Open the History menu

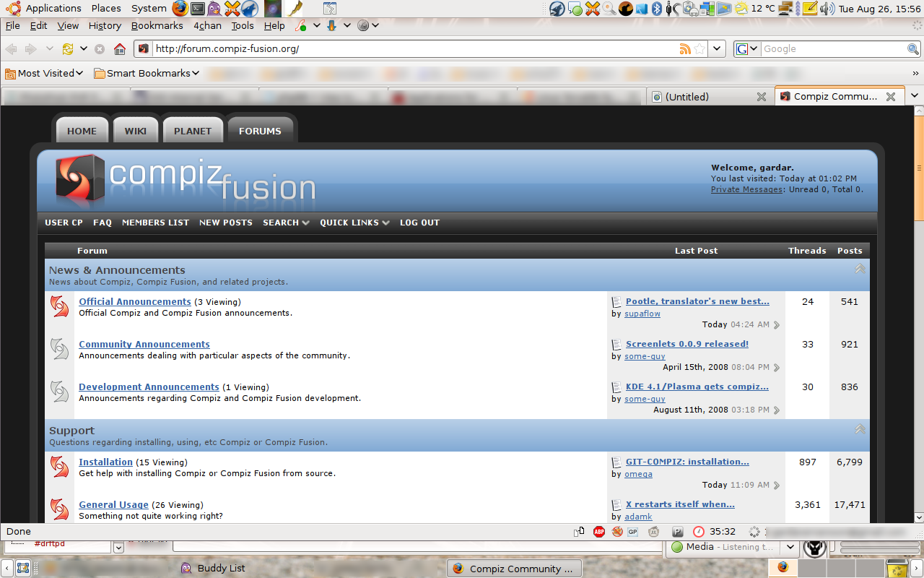[105, 25]
